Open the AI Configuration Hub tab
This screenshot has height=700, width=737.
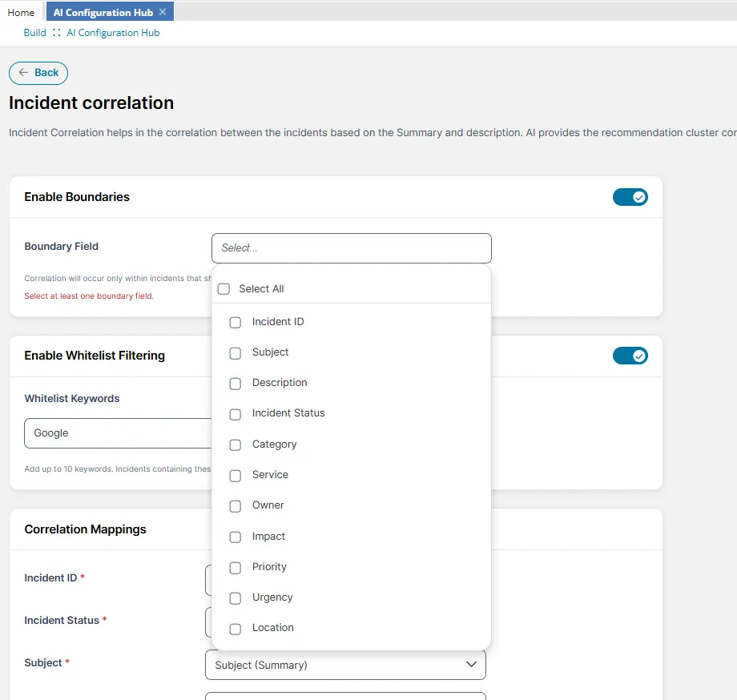click(103, 13)
